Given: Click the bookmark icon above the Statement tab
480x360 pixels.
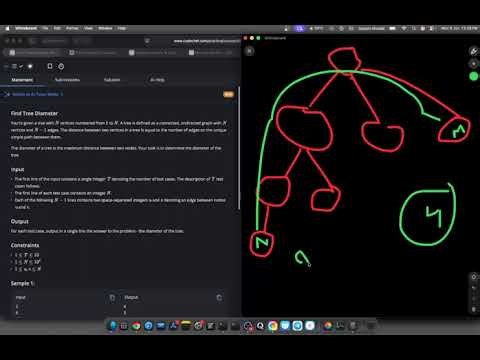Looking at the screenshot, I should pyautogui.click(x=50, y=66).
